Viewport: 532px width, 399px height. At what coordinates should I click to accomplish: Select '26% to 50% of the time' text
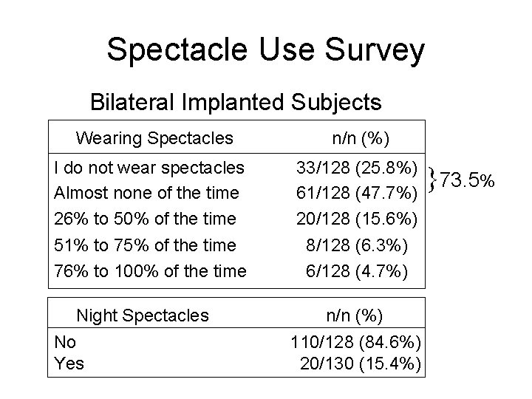(x=145, y=219)
